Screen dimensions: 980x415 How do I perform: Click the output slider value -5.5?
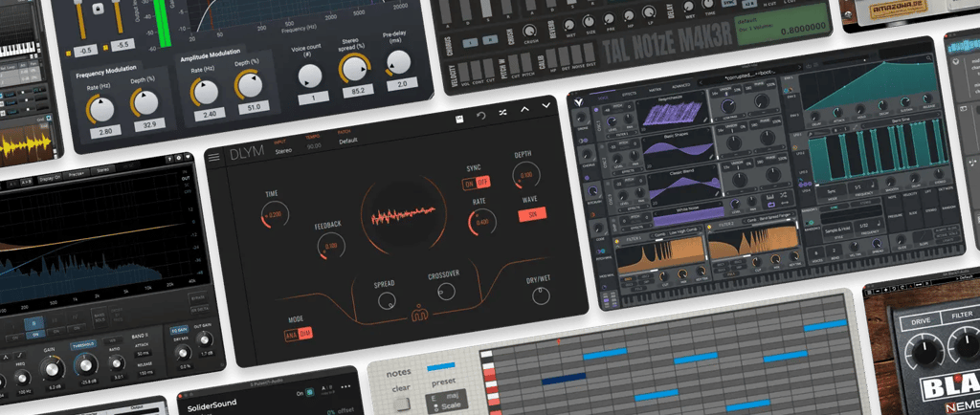click(122, 44)
